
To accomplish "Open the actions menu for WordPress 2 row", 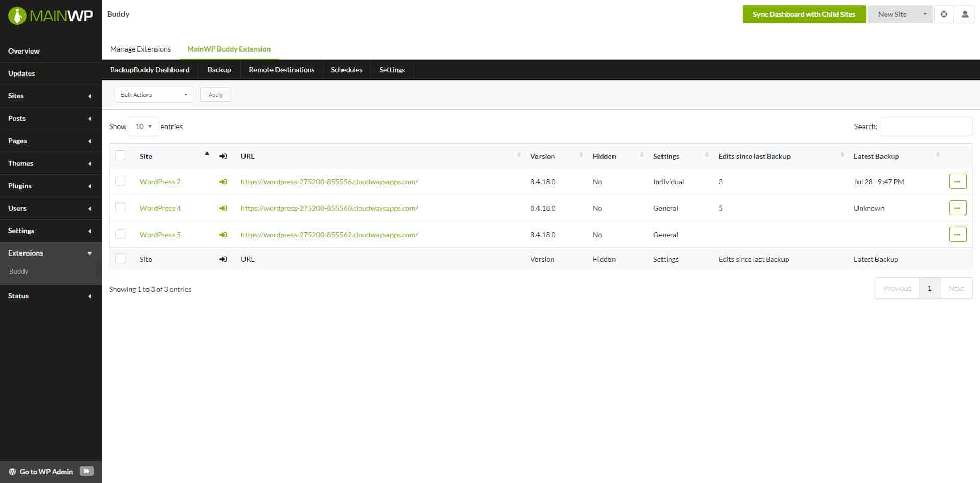I will [x=958, y=181].
